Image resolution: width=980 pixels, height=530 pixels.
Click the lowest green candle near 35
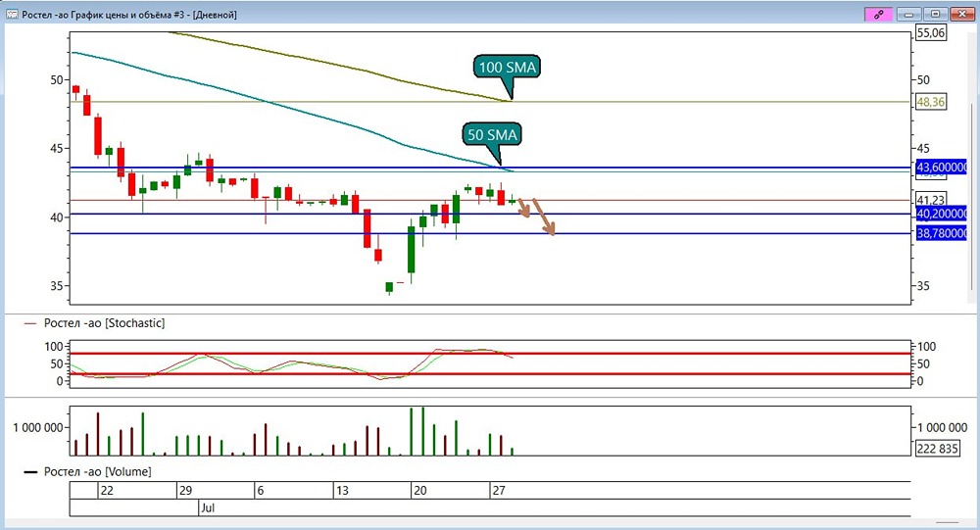pyautogui.click(x=389, y=287)
